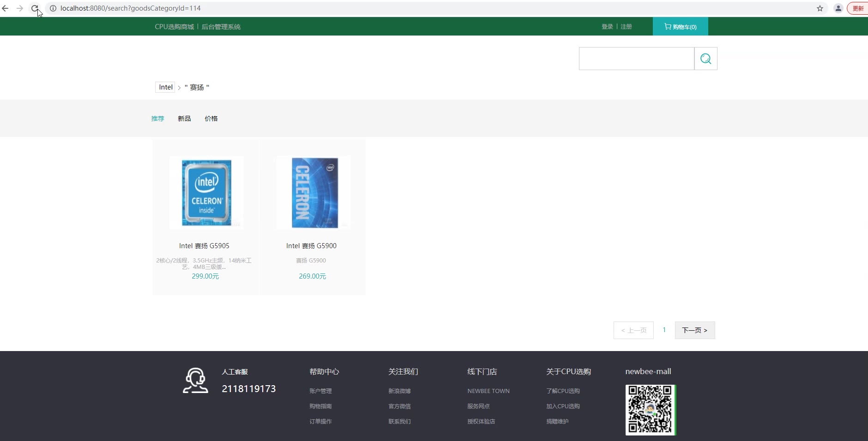Go to next page 下一页
Screen dimensions: 868x441
pyautogui.click(x=695, y=330)
